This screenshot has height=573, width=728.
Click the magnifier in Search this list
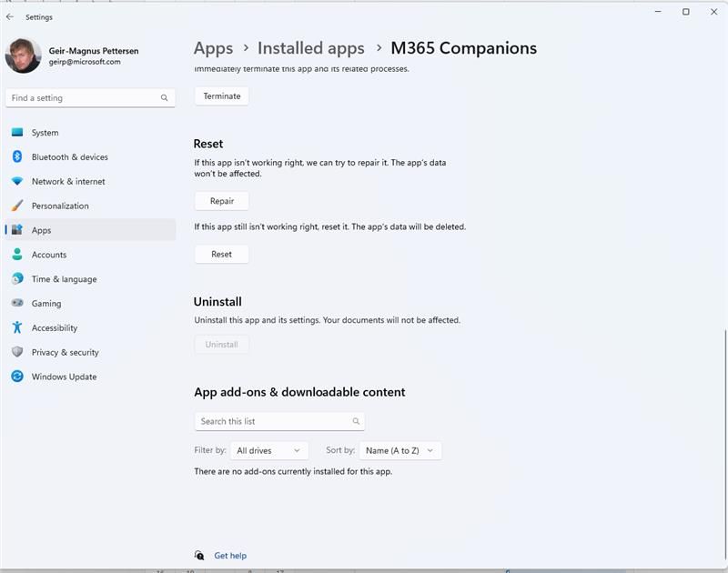pos(356,421)
